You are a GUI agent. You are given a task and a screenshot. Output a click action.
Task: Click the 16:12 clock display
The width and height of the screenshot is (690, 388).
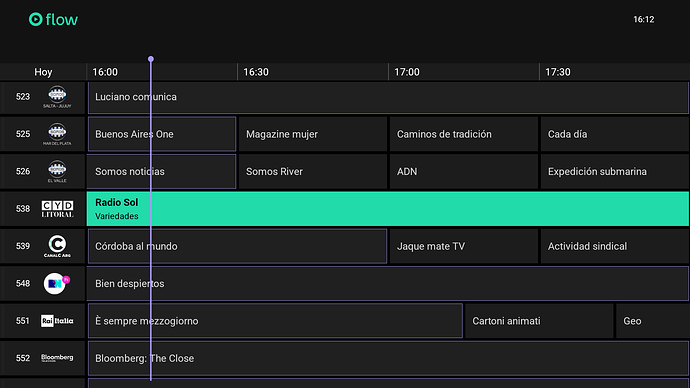(x=644, y=19)
